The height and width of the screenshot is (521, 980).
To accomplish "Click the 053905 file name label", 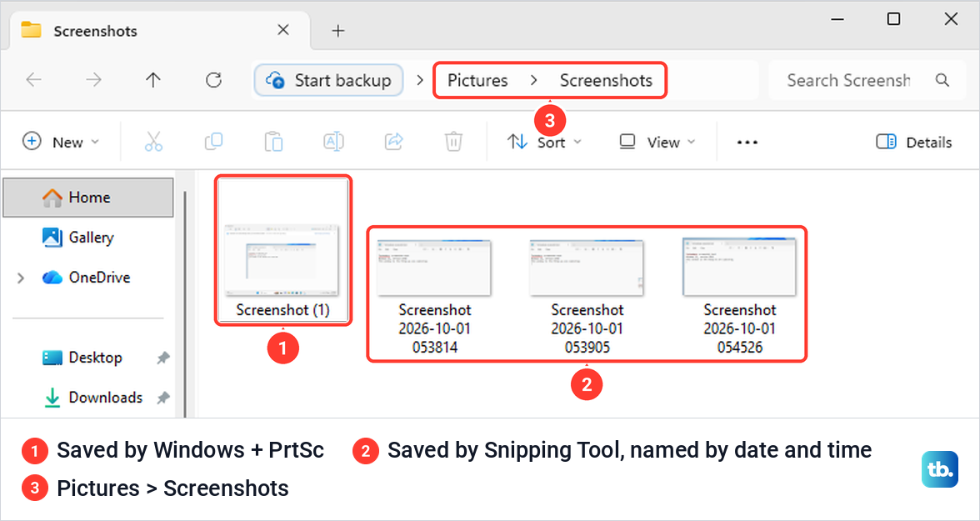I will (x=587, y=328).
